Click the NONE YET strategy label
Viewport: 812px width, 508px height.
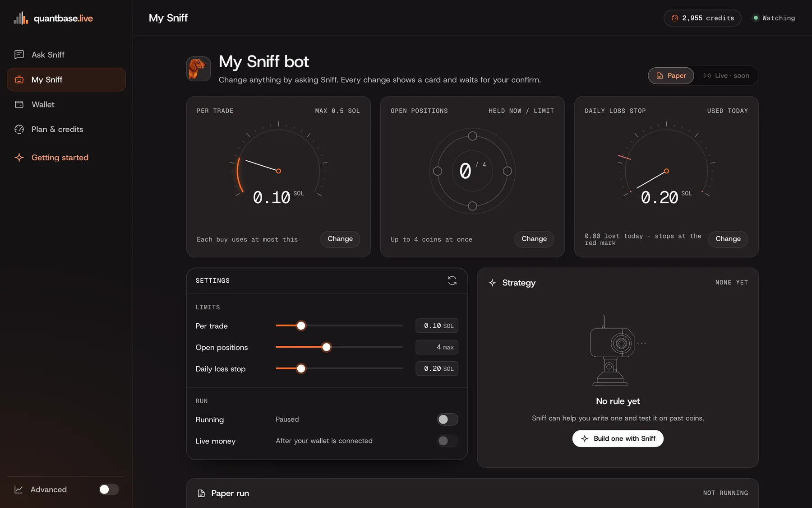coord(731,282)
